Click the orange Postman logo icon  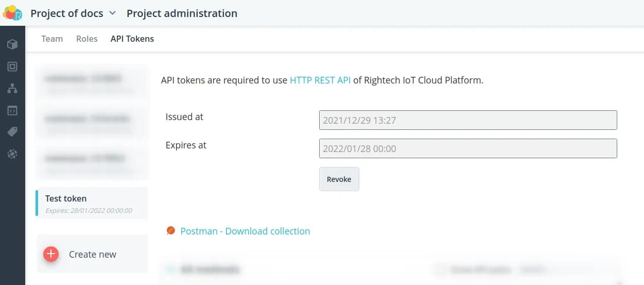[171, 230]
